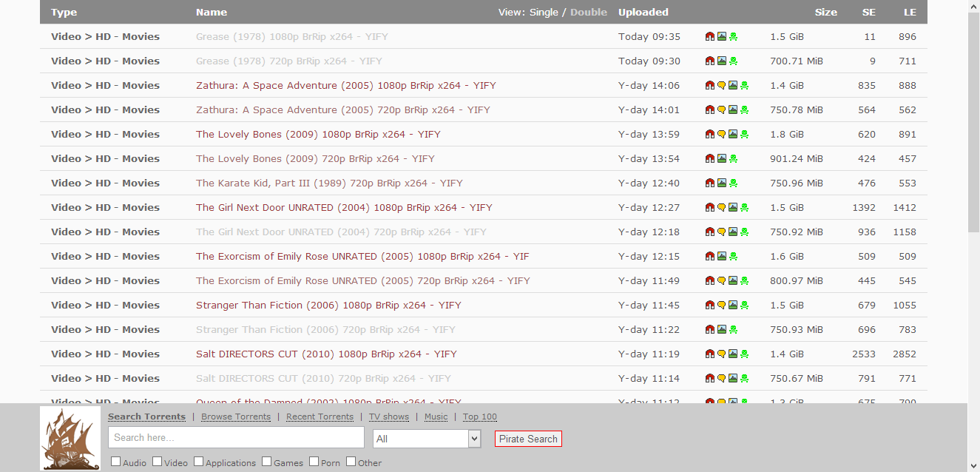
Task: Click cover image icon for Grease 1080p
Action: point(721,36)
